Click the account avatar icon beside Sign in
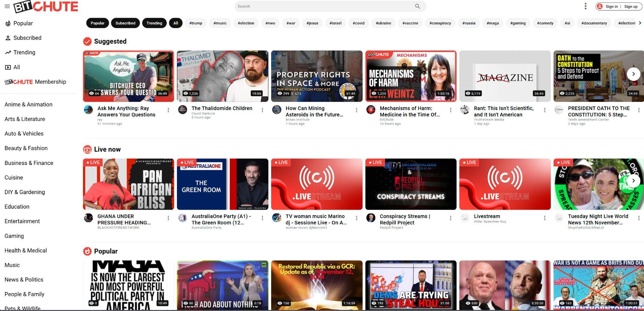This screenshot has width=644, height=311. click(600, 6)
